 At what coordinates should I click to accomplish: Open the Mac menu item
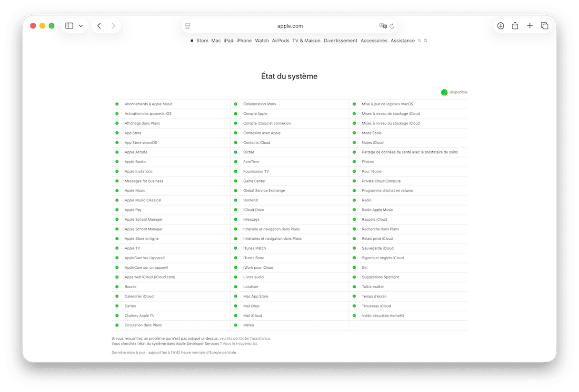point(216,41)
